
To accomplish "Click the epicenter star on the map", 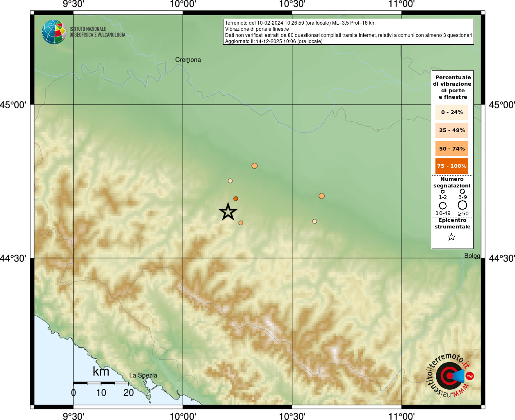I will coord(228,212).
